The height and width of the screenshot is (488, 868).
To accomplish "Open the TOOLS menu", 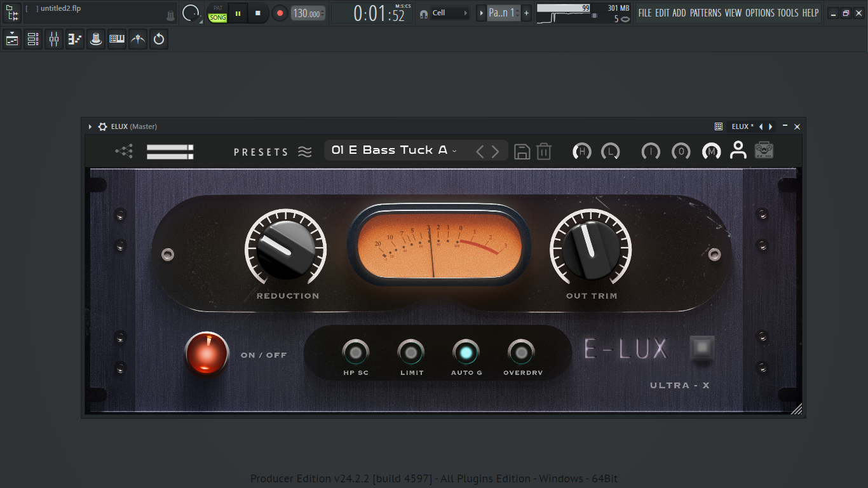I will click(x=788, y=13).
